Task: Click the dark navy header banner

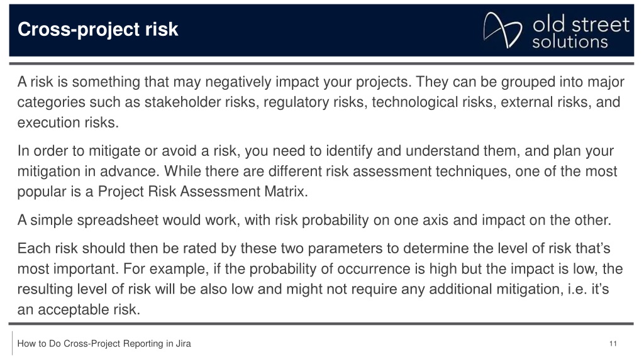Action: pos(321,30)
